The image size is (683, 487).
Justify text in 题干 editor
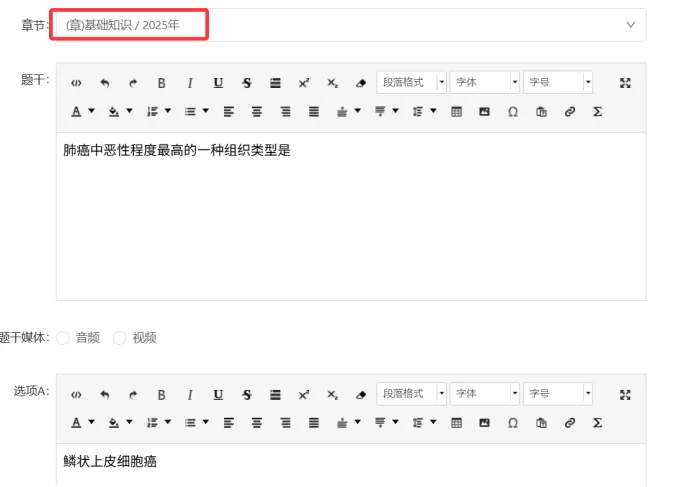[314, 112]
